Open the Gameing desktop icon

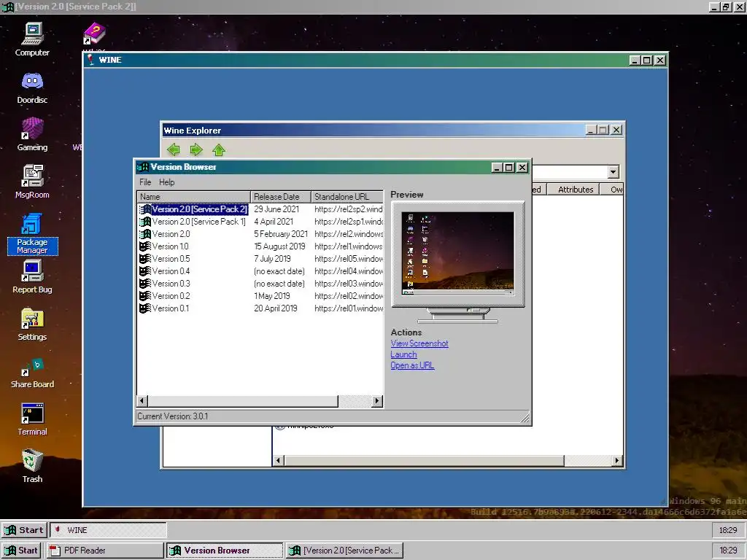click(32, 134)
